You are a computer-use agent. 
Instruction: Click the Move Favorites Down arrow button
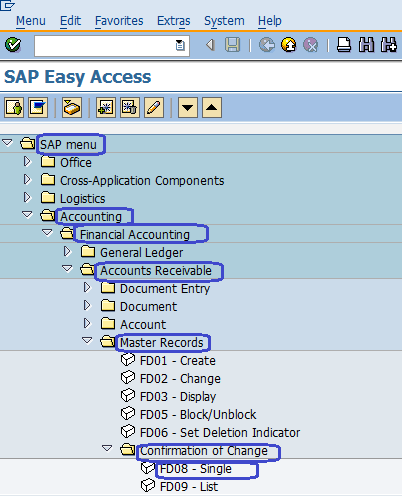click(188, 108)
